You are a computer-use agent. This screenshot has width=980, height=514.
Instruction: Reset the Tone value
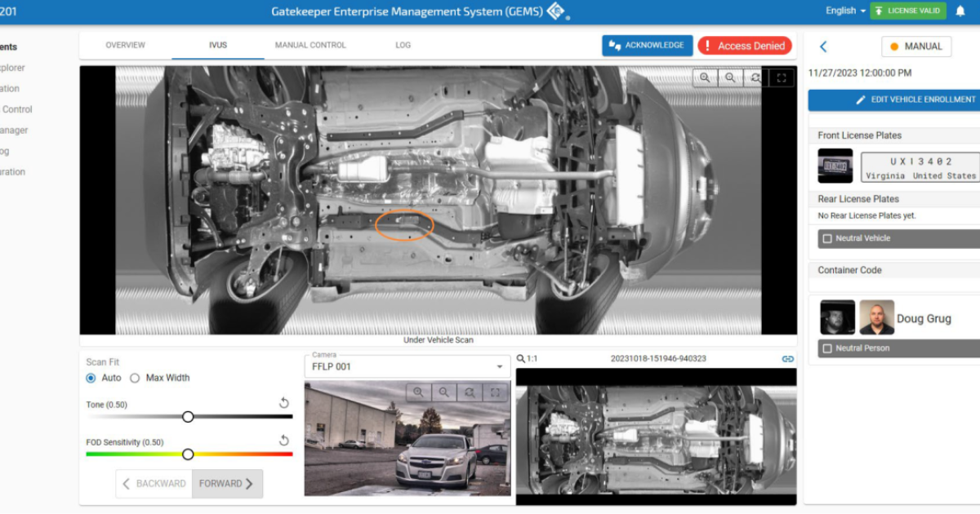pyautogui.click(x=284, y=403)
